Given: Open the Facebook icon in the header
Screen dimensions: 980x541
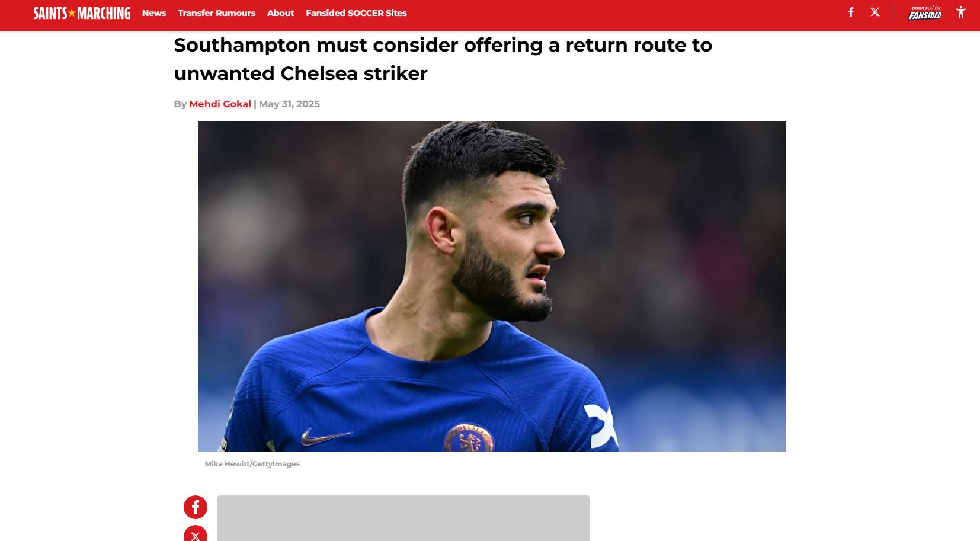Looking at the screenshot, I should point(851,12).
